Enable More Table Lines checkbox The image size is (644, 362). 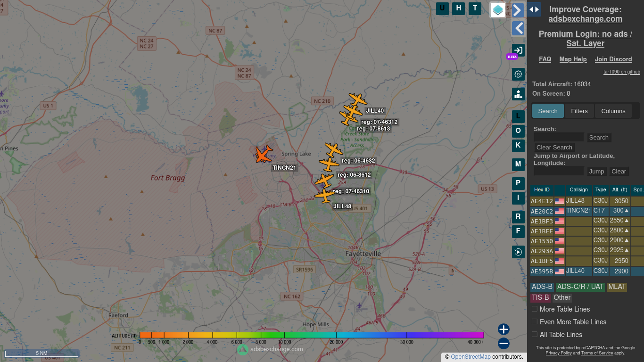pos(535,309)
